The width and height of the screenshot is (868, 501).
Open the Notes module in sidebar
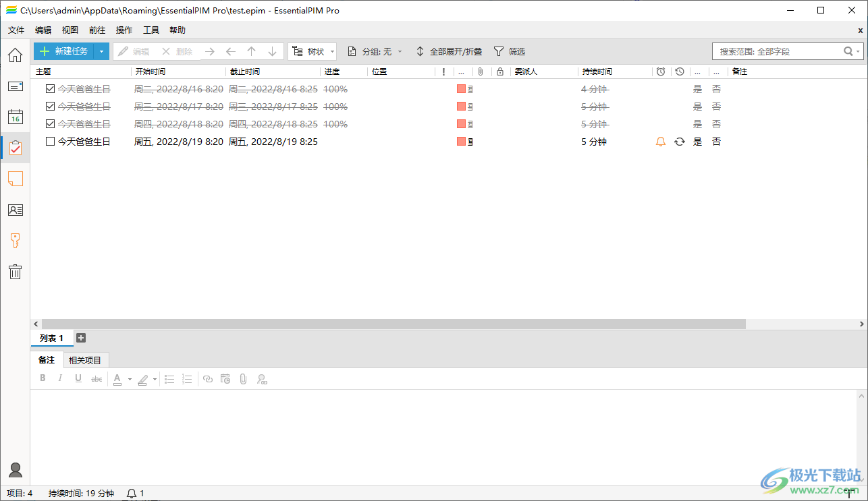pyautogui.click(x=15, y=179)
